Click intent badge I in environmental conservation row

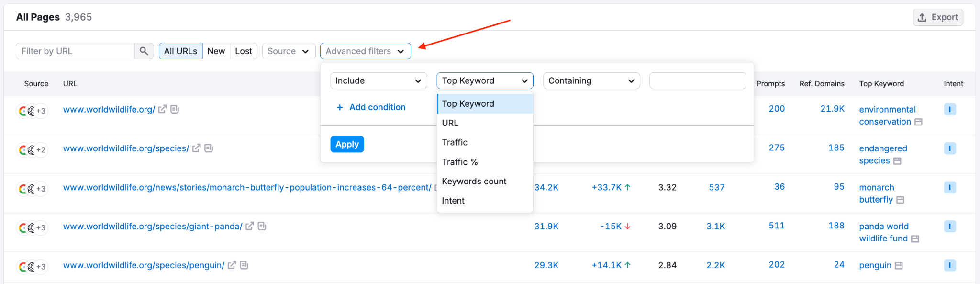pos(950,109)
